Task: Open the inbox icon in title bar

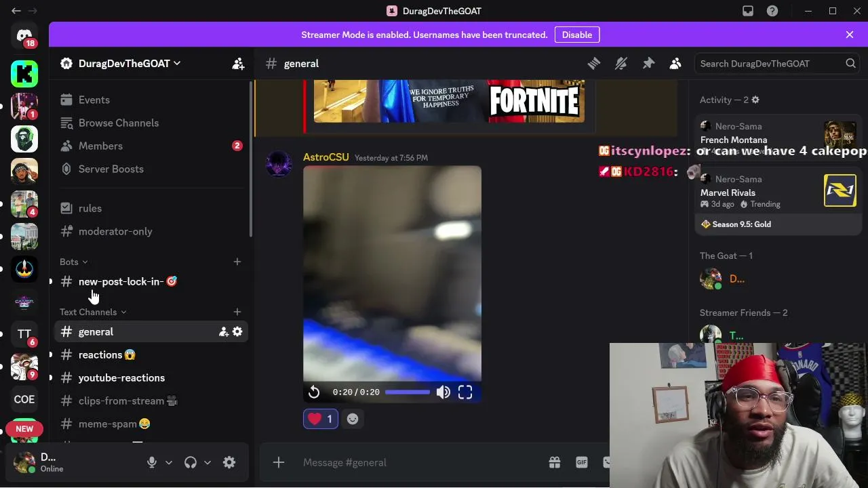Action: 748,11
